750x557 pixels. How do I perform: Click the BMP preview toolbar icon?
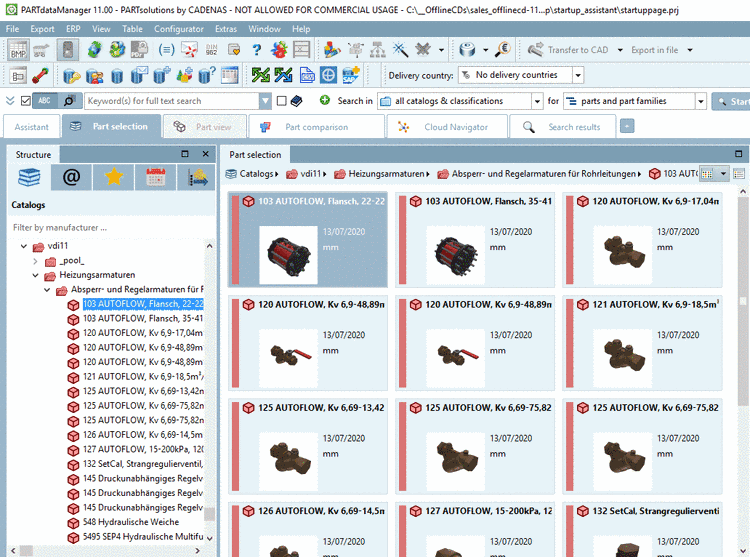click(x=18, y=50)
